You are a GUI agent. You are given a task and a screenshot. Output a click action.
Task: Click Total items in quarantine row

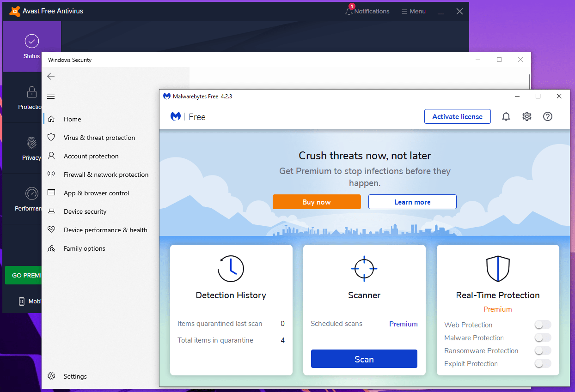[231, 340]
